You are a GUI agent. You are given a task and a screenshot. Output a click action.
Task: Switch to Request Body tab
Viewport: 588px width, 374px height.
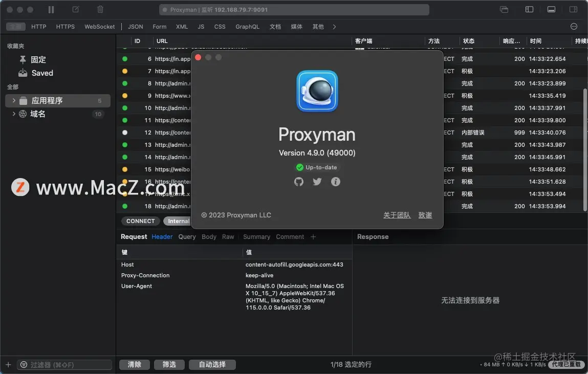pyautogui.click(x=209, y=237)
